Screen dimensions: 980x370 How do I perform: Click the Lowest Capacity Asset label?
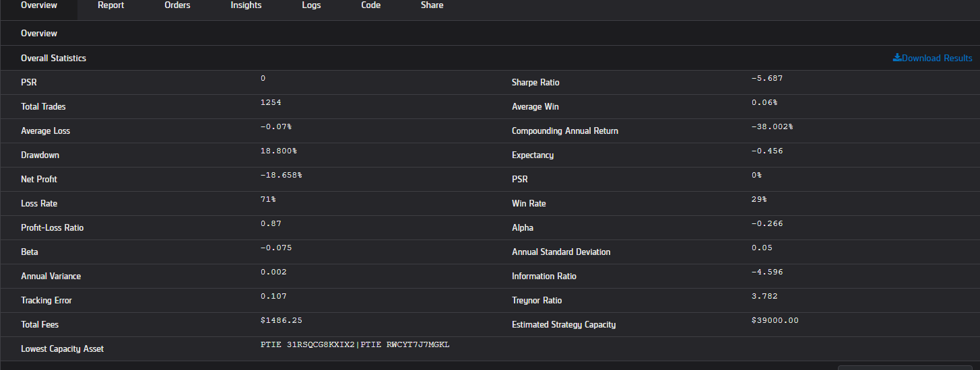pos(63,349)
